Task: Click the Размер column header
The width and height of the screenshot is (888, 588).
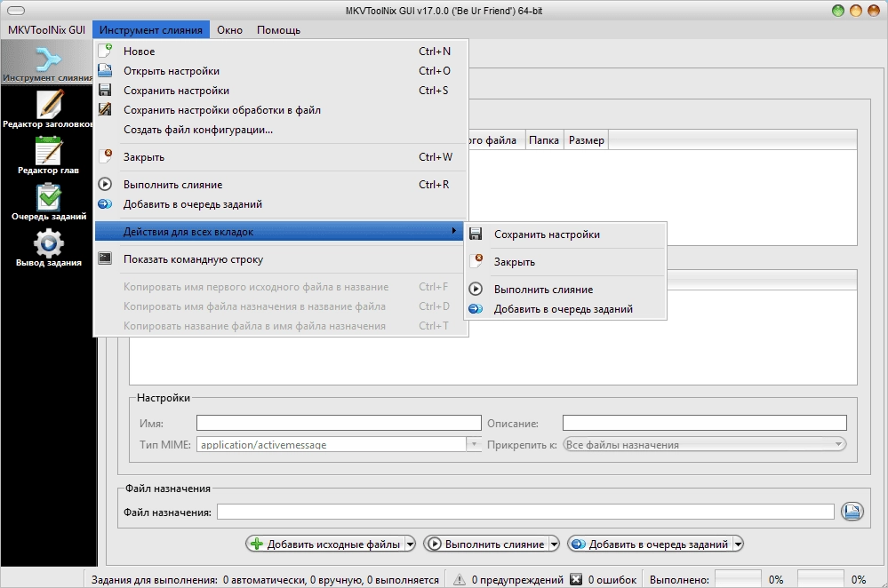Action: (x=586, y=139)
